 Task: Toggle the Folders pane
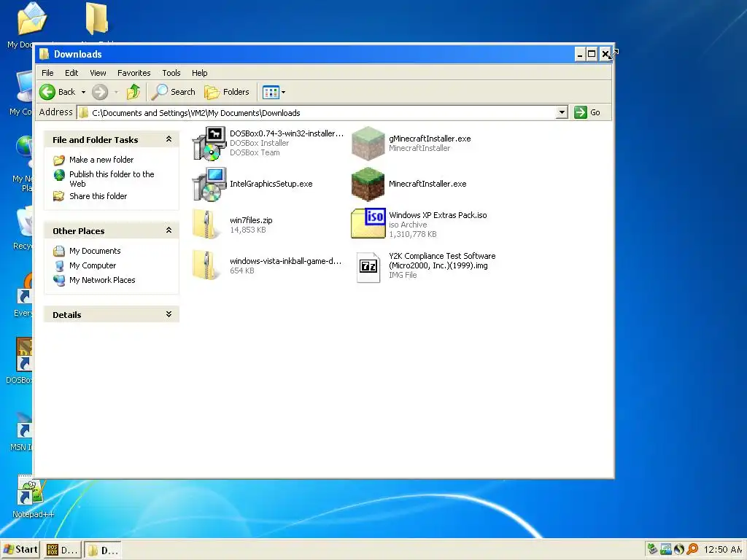(x=227, y=92)
